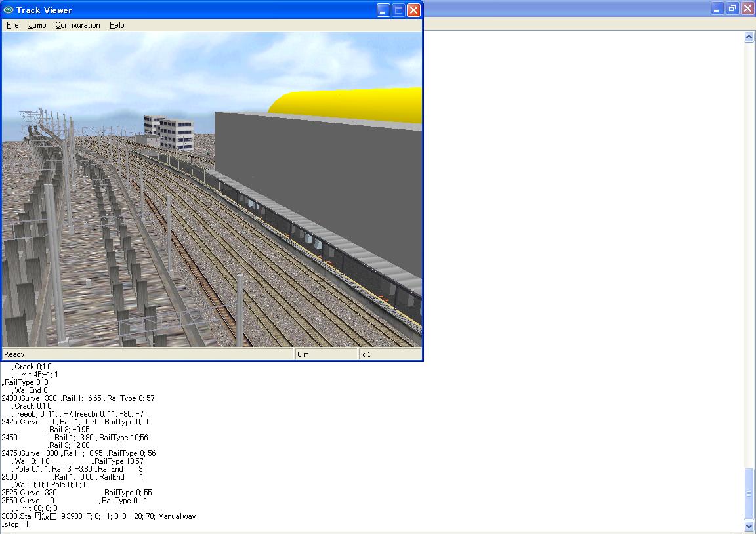Screen dimensions: 756x534
Task: Minimize the background editor window
Action: pyautogui.click(x=717, y=9)
